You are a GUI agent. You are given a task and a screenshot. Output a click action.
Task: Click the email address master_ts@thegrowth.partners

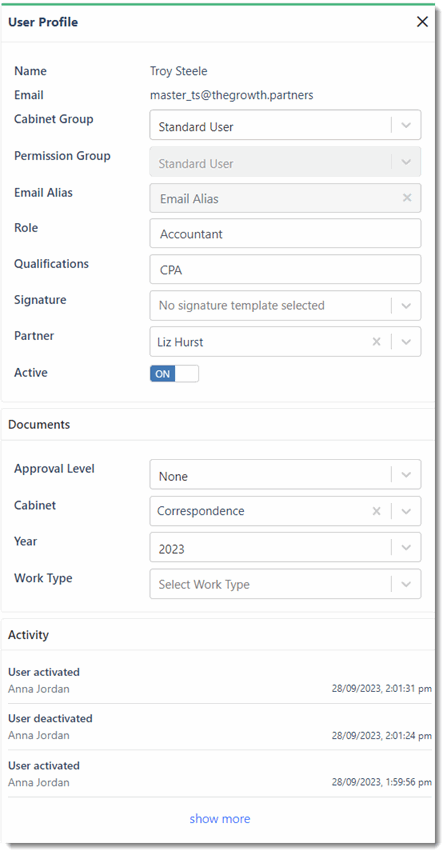coord(232,95)
